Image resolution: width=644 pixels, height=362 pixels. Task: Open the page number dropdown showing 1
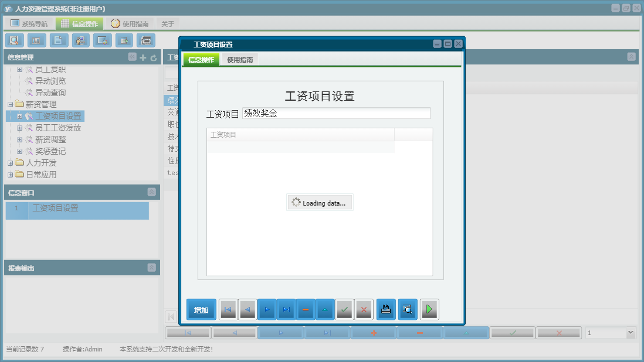click(x=631, y=333)
